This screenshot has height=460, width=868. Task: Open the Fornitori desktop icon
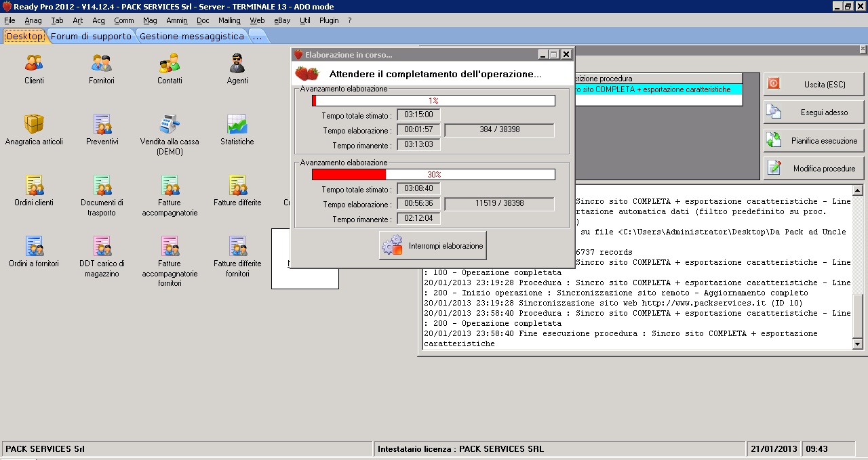[x=102, y=69]
